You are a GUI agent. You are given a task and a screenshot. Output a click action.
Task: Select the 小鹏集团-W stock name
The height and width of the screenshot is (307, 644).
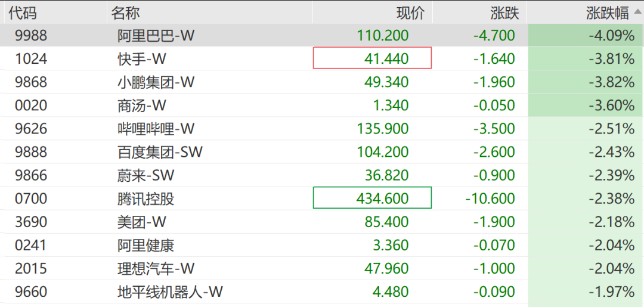[x=156, y=82]
